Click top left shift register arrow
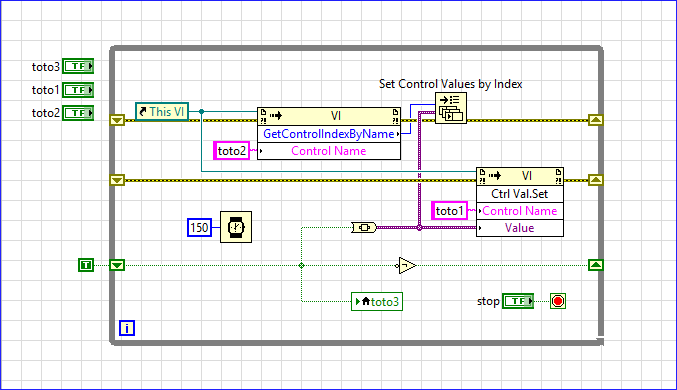 pyautogui.click(x=117, y=120)
